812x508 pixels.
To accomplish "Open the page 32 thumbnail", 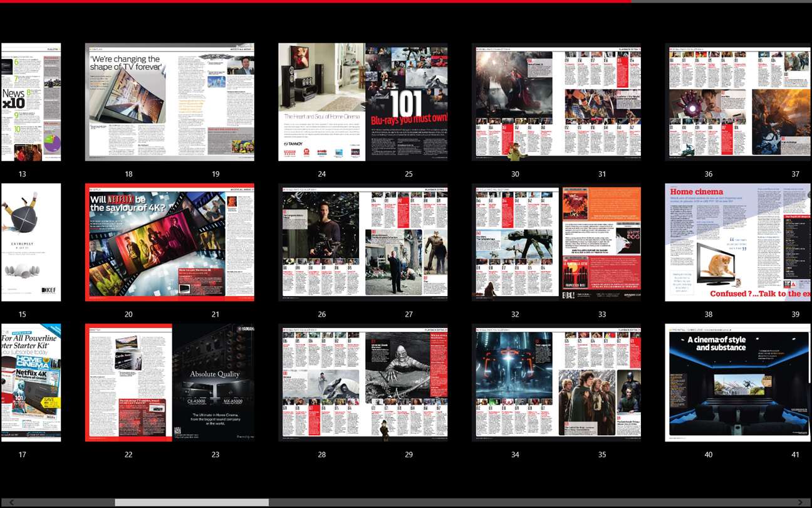I will click(514, 242).
